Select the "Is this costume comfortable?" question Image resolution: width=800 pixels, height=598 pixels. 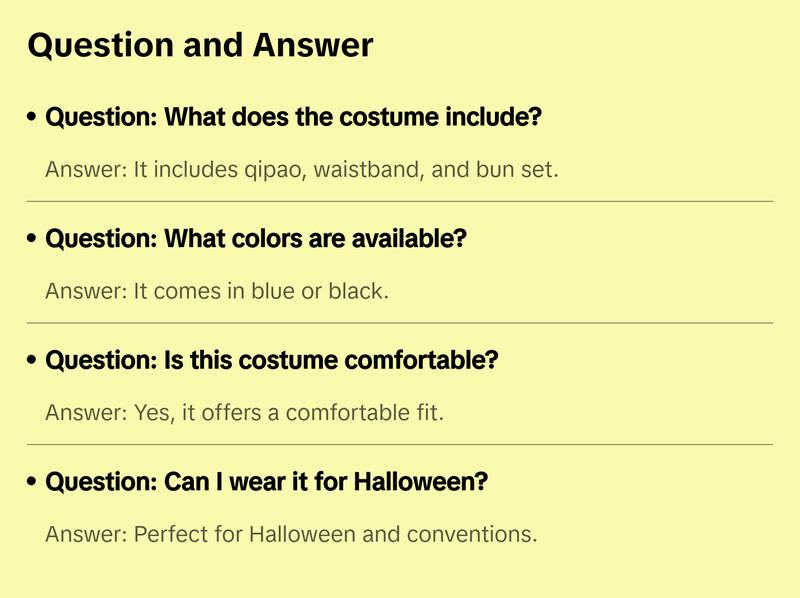271,361
